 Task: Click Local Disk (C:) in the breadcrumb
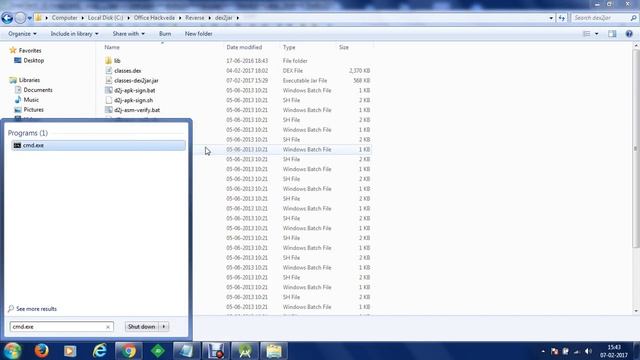pos(105,18)
